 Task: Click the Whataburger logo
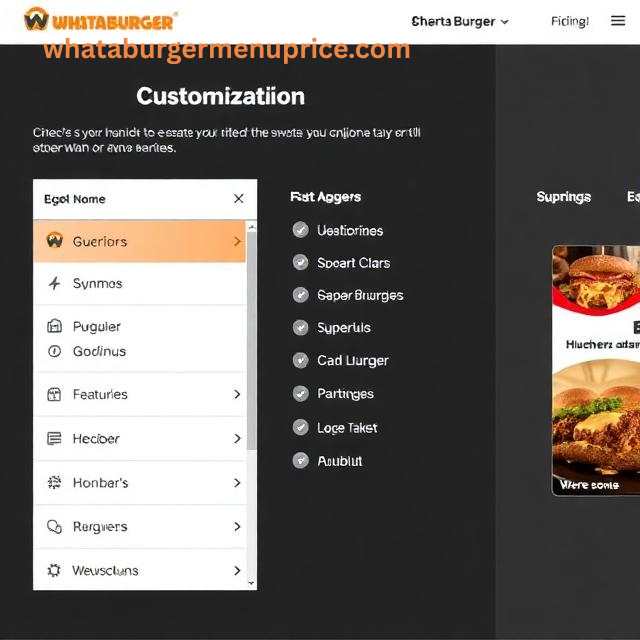click(100, 20)
